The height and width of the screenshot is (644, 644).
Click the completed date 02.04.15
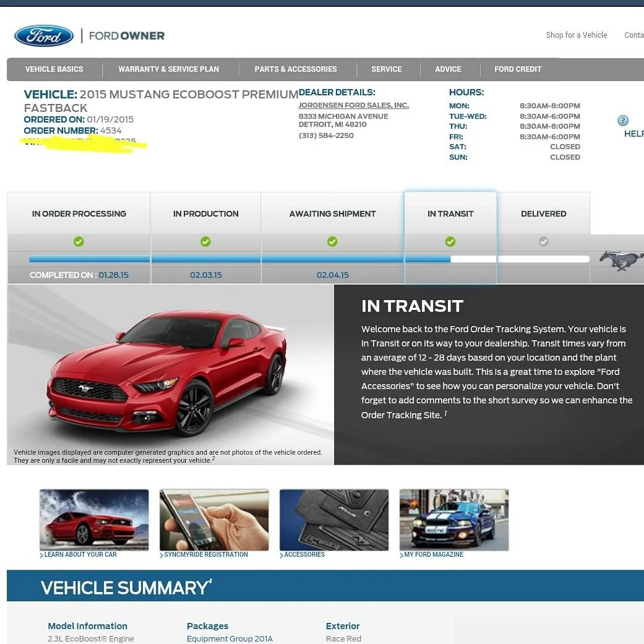coord(333,275)
